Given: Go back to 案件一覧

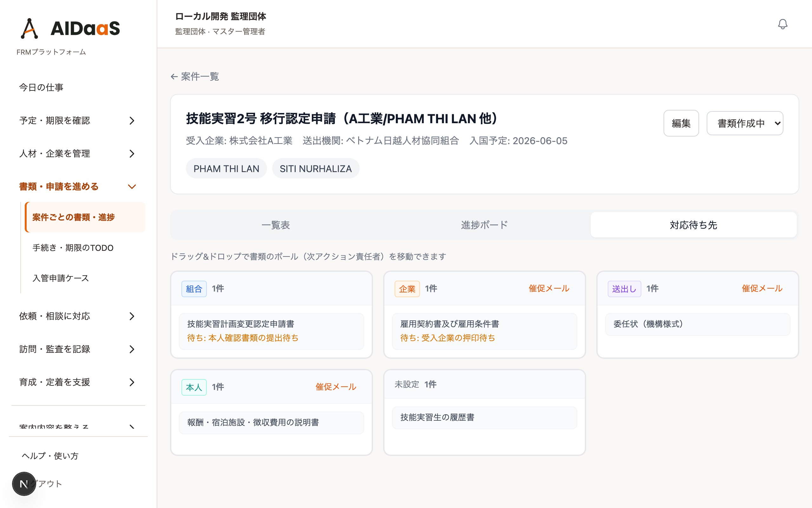Looking at the screenshot, I should [195, 77].
